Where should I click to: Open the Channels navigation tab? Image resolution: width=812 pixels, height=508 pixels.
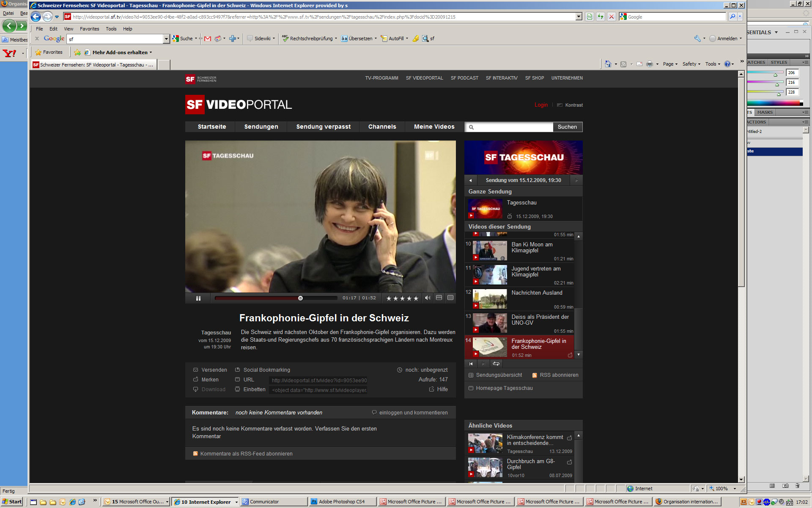coord(382,127)
